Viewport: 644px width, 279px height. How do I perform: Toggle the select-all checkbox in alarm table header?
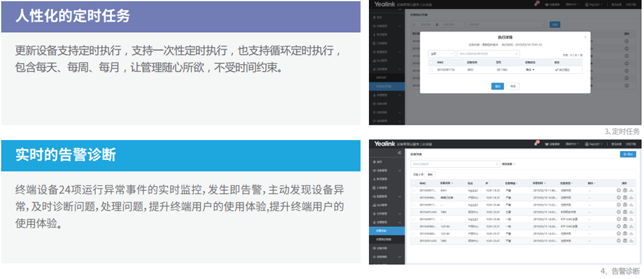coord(414,183)
